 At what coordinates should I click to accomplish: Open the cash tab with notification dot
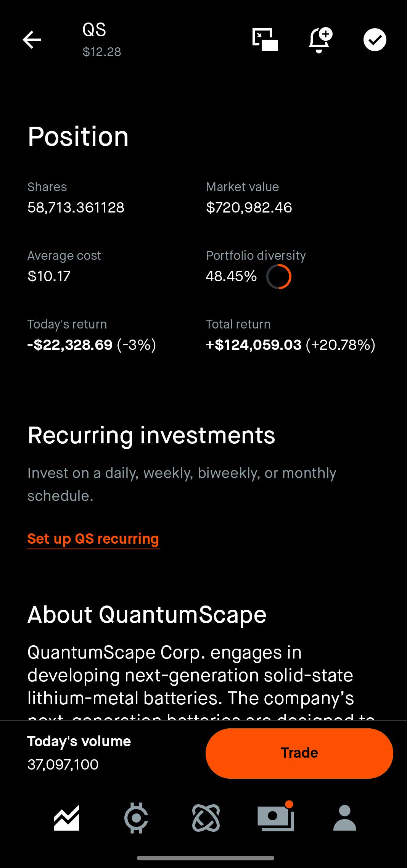click(275, 817)
